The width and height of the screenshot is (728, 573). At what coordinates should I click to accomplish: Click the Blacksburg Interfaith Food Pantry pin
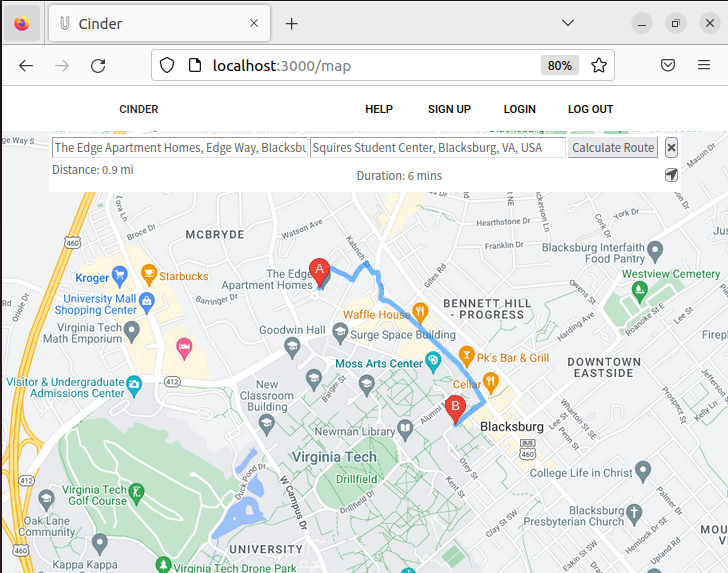(x=655, y=251)
